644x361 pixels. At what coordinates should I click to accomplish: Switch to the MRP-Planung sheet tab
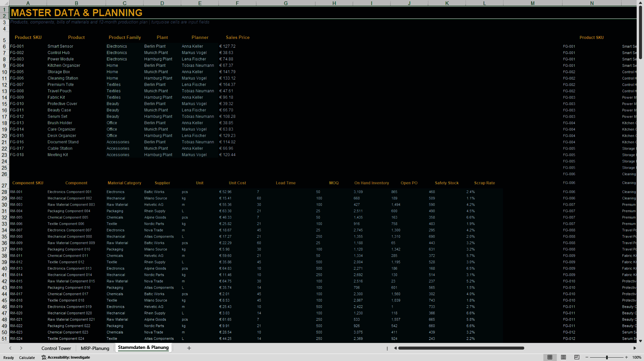tap(95, 348)
